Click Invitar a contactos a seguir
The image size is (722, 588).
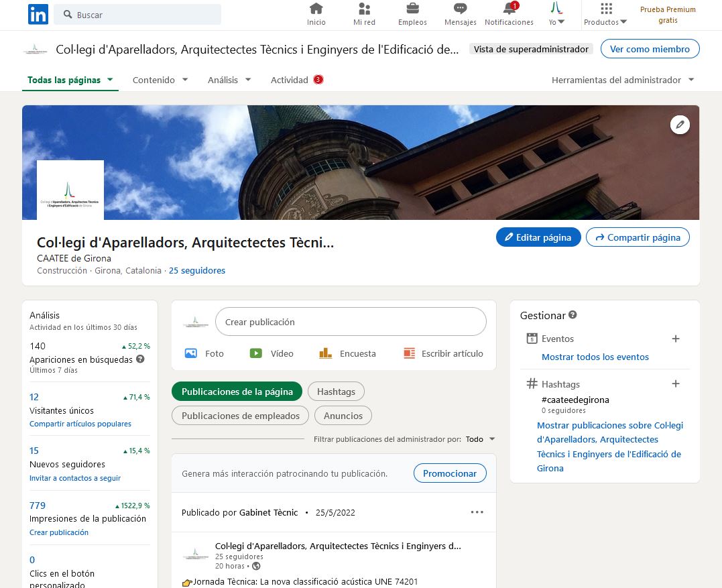point(75,478)
